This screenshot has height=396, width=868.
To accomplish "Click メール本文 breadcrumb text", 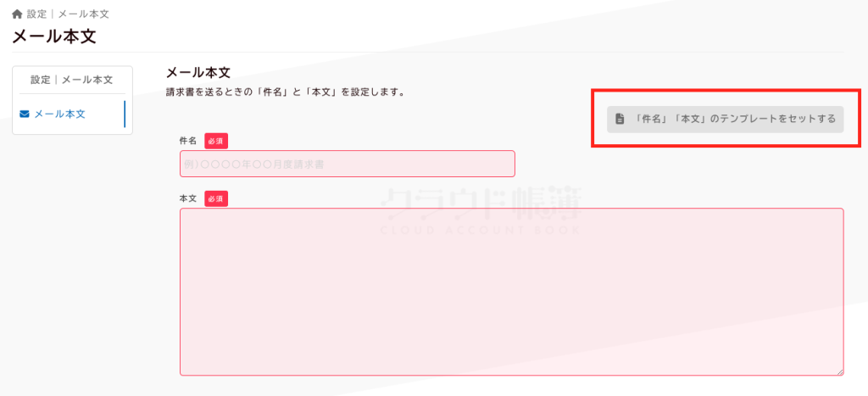I will [84, 14].
